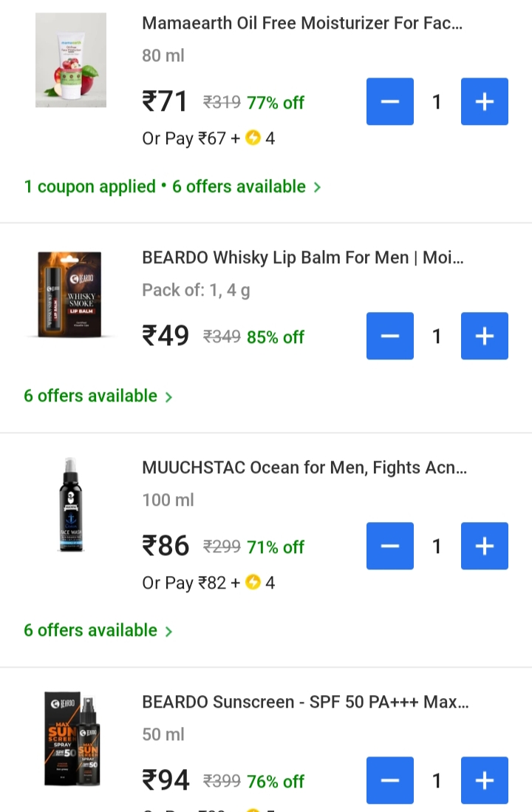This screenshot has height=812, width=532.
Task: Open BEARDO Sunscreen SPF 50 title
Action: pyautogui.click(x=305, y=701)
